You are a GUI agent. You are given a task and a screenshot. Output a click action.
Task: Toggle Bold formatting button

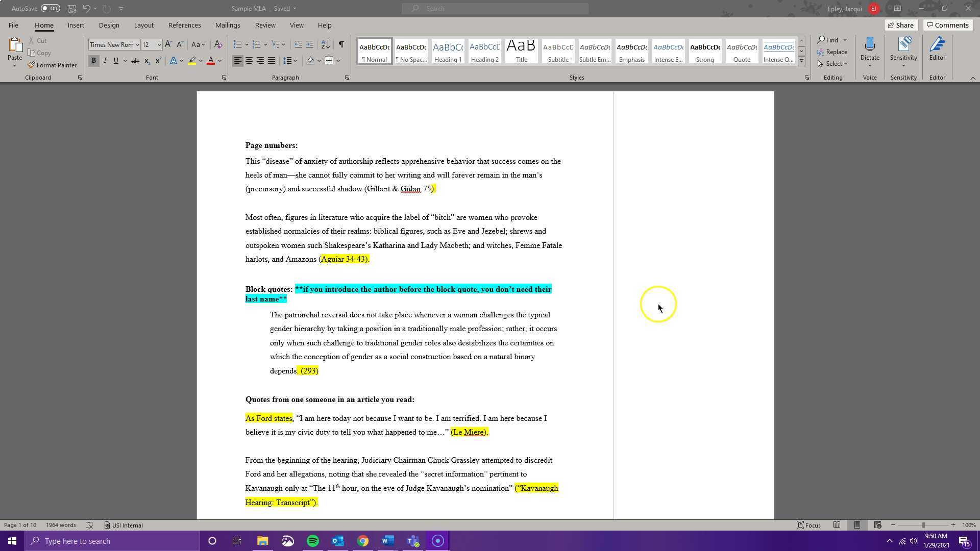[x=93, y=61]
